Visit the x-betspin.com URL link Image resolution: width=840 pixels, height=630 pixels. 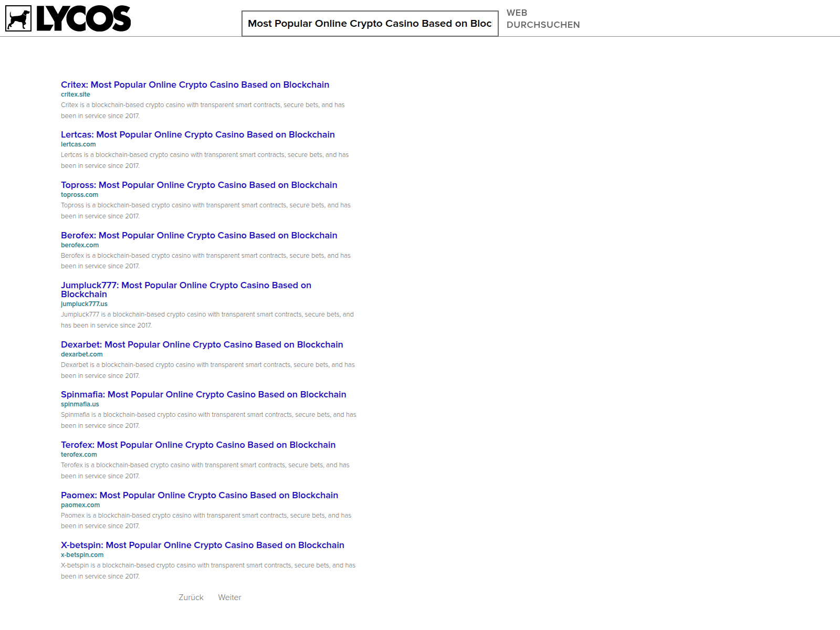coord(82,555)
